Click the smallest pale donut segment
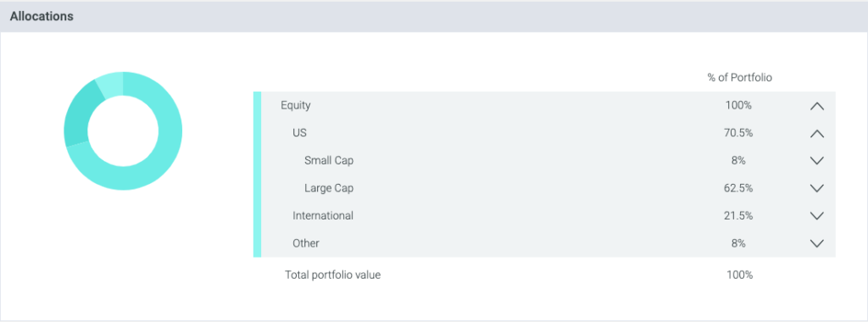The width and height of the screenshot is (868, 322). coord(111,83)
